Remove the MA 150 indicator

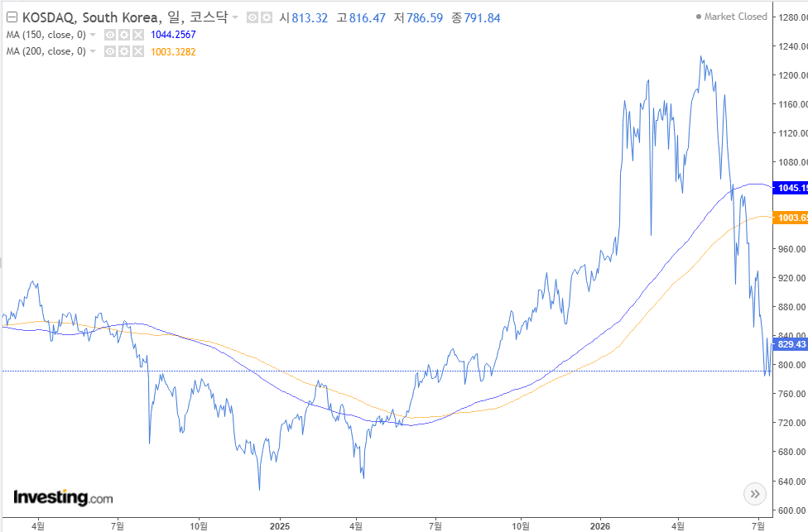point(137,35)
